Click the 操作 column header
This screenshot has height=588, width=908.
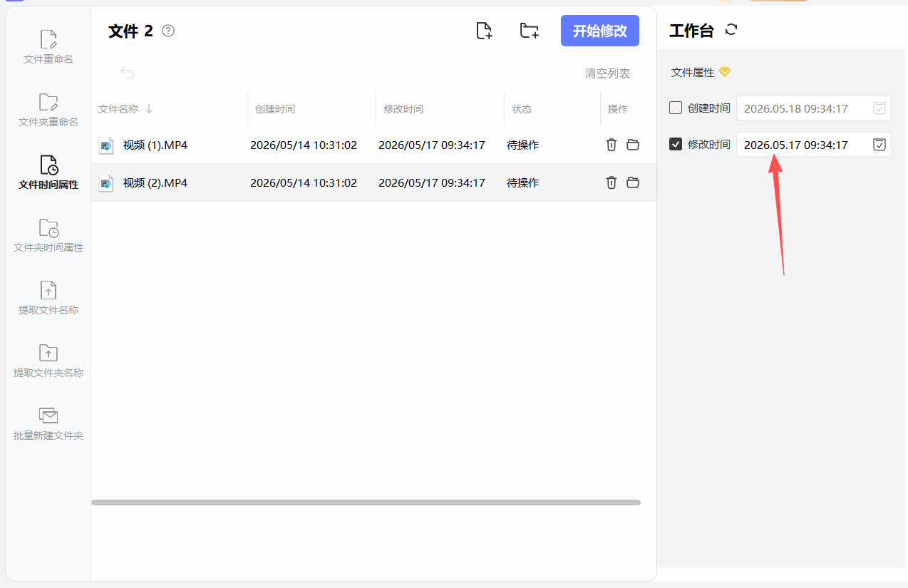(618, 109)
